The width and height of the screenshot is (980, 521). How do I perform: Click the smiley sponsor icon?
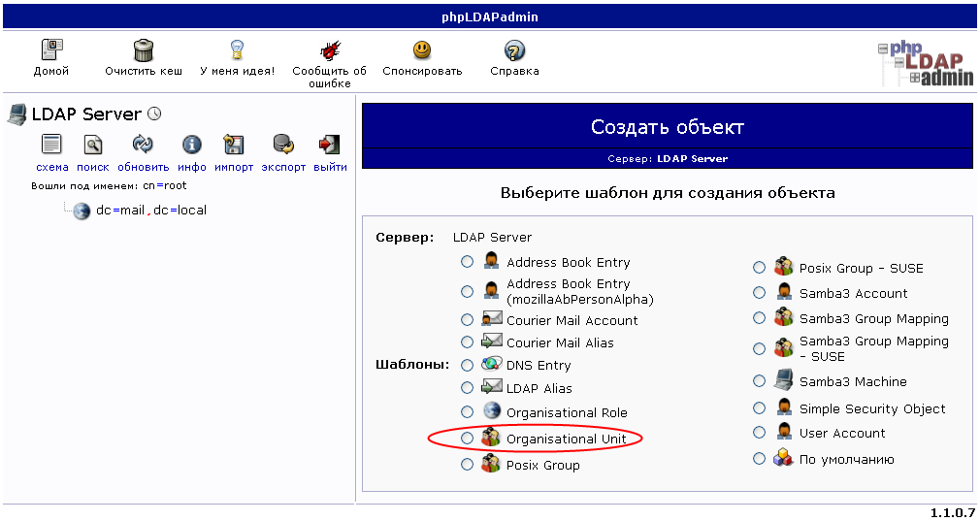(x=422, y=49)
